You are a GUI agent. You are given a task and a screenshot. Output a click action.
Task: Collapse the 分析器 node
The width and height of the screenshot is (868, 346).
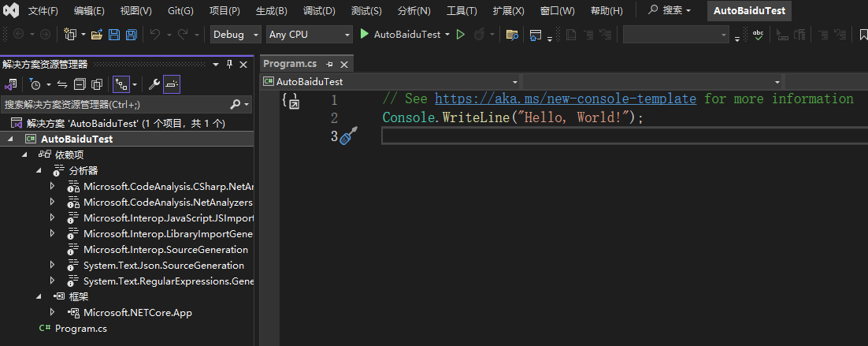tap(38, 170)
